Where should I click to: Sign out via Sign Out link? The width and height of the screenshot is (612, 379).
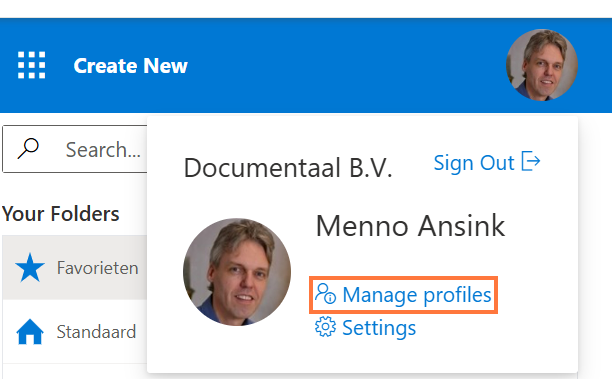point(487,162)
